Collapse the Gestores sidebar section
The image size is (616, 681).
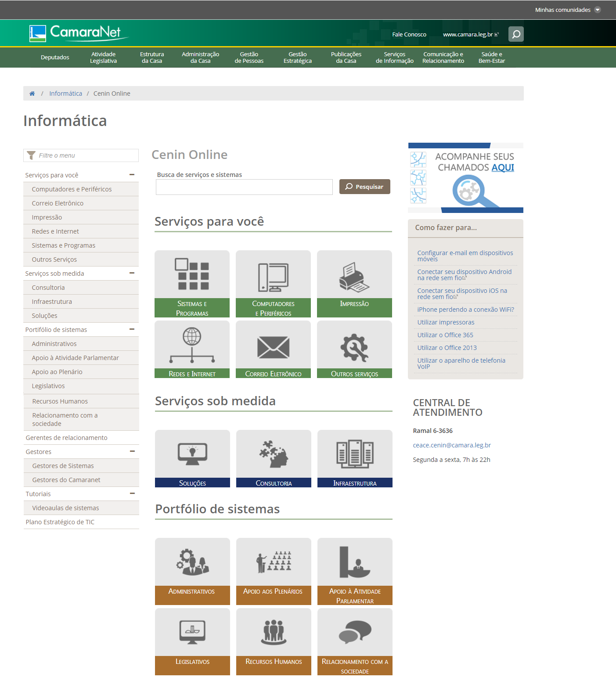[132, 451]
